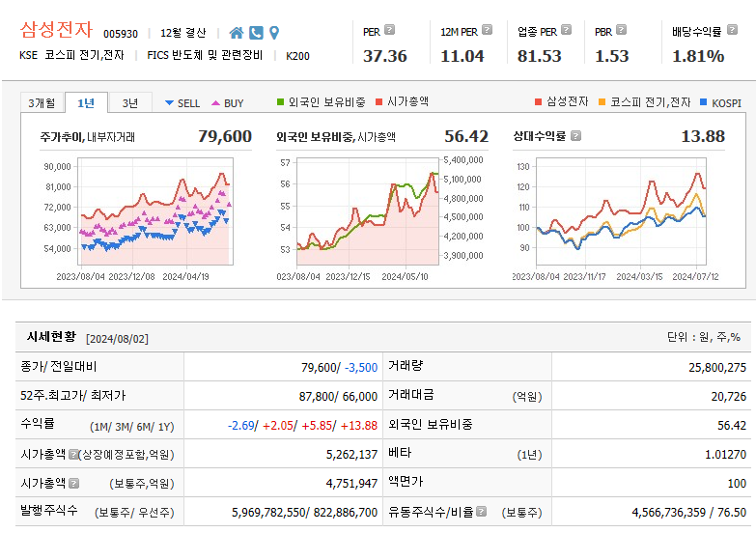Click the market cap value 5,262,137
Screen dimensions: 756x533
pyautogui.click(x=352, y=455)
